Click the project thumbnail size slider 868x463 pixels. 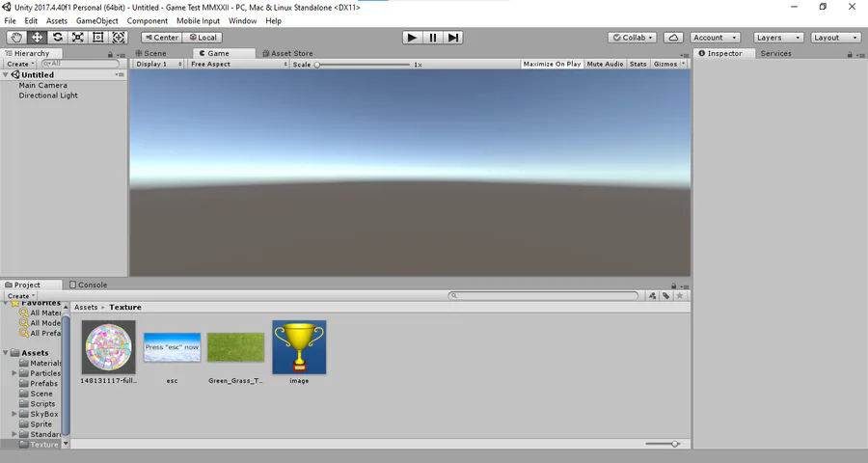pos(662,444)
